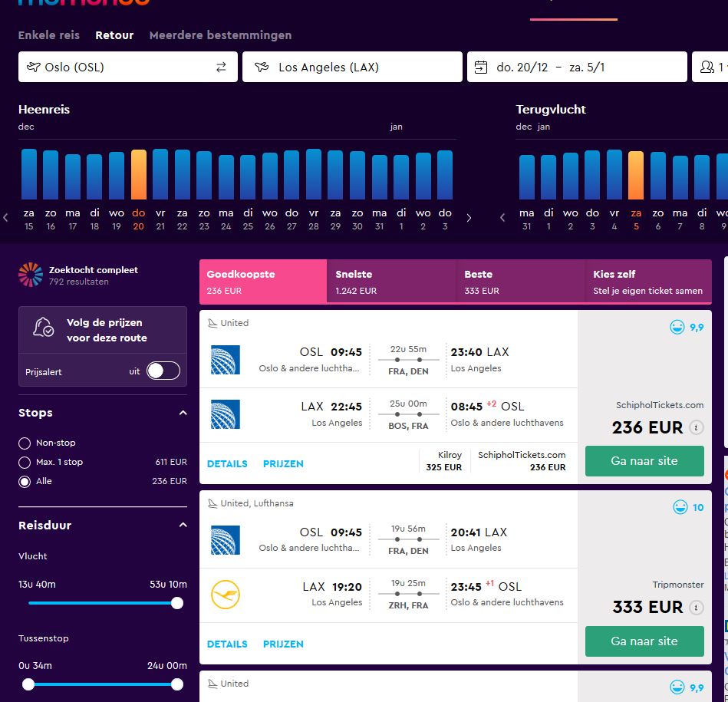Show later Heenreis dates with right arrow

[x=469, y=218]
